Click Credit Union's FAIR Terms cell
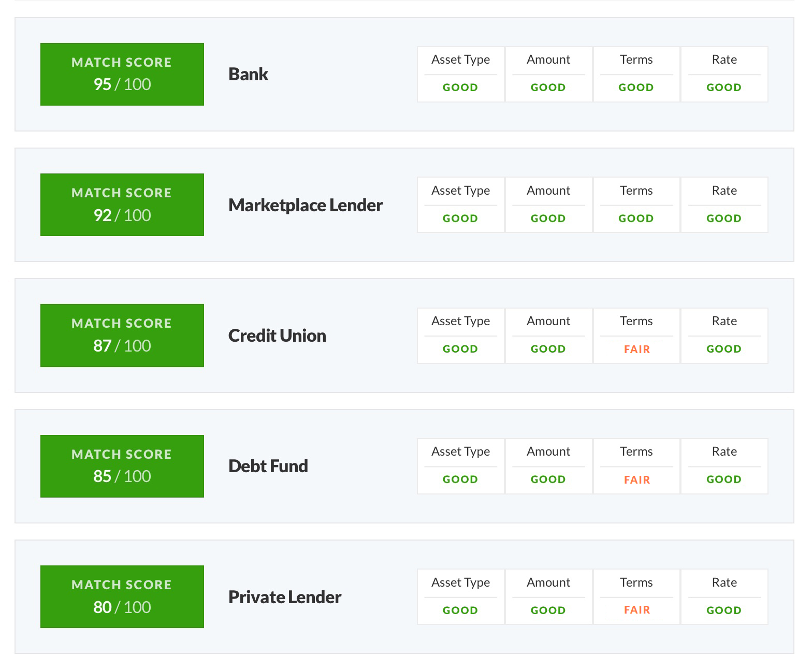Viewport: 812px width, 670px height. click(636, 336)
